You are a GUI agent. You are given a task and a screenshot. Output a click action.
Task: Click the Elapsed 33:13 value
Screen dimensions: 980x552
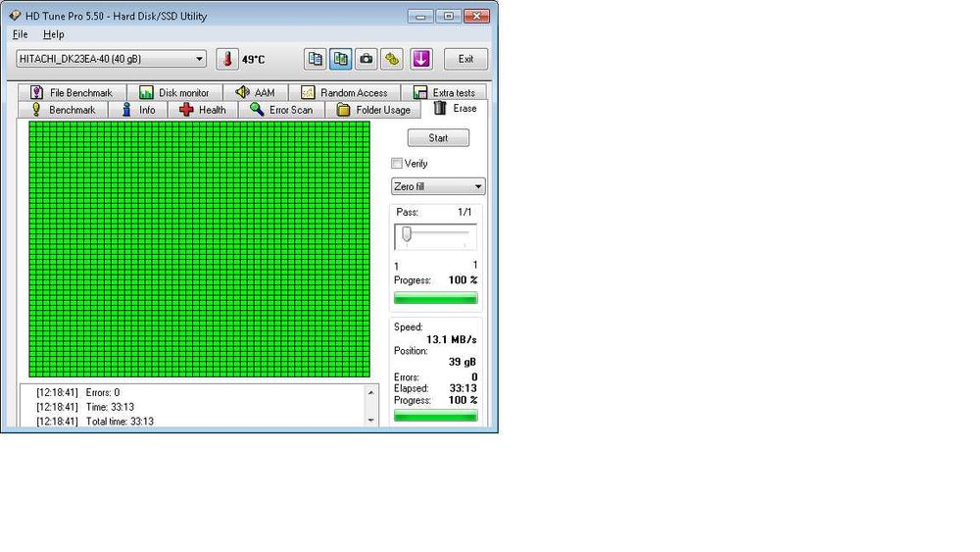[x=464, y=388]
